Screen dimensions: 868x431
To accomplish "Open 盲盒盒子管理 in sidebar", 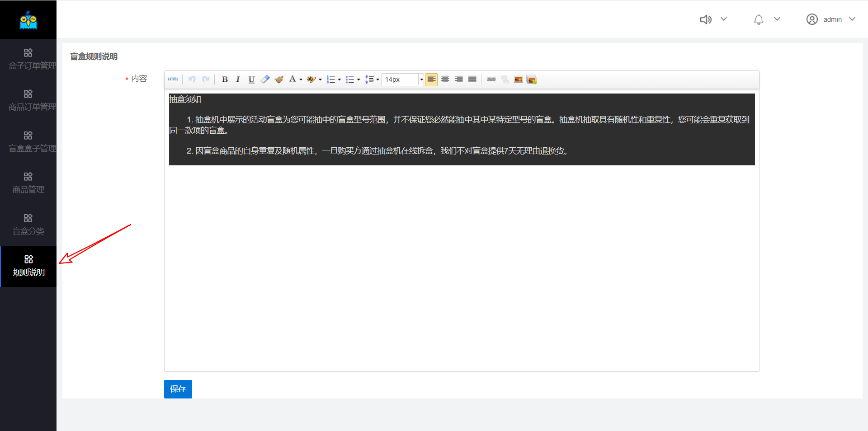I will click(28, 142).
